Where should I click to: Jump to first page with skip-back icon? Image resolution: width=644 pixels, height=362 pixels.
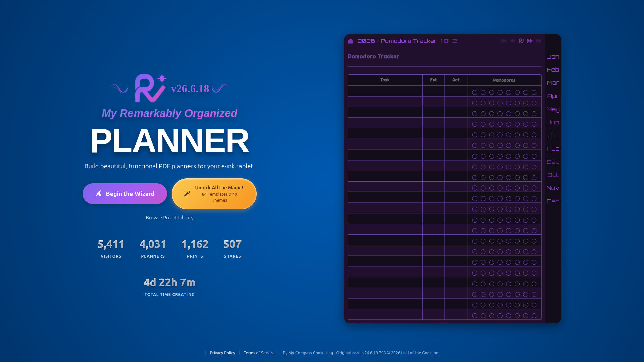(x=504, y=41)
